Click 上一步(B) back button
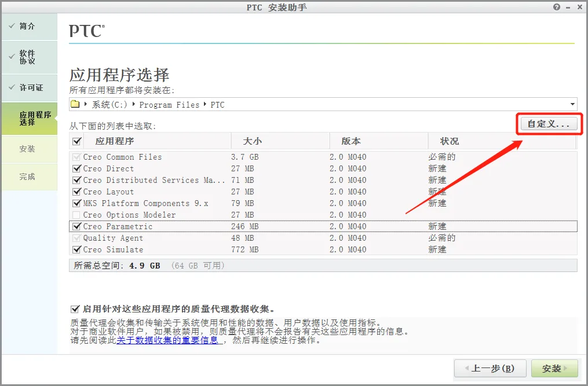The width and height of the screenshot is (588, 386). tap(490, 369)
